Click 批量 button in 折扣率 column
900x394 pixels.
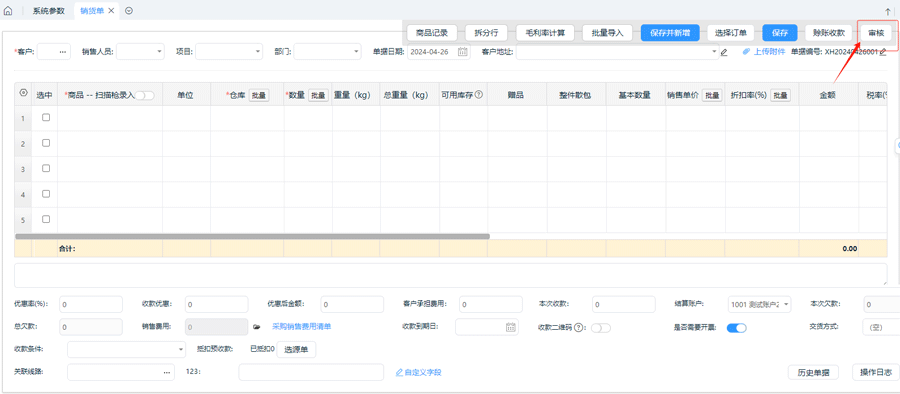click(780, 95)
